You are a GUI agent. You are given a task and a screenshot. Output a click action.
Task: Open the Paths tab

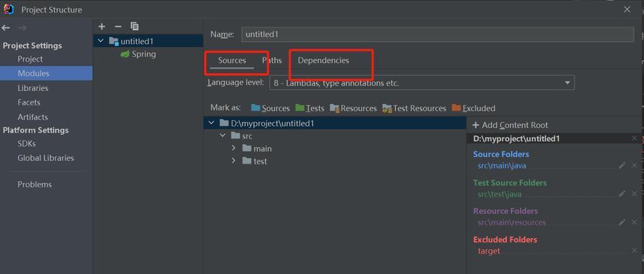272,60
